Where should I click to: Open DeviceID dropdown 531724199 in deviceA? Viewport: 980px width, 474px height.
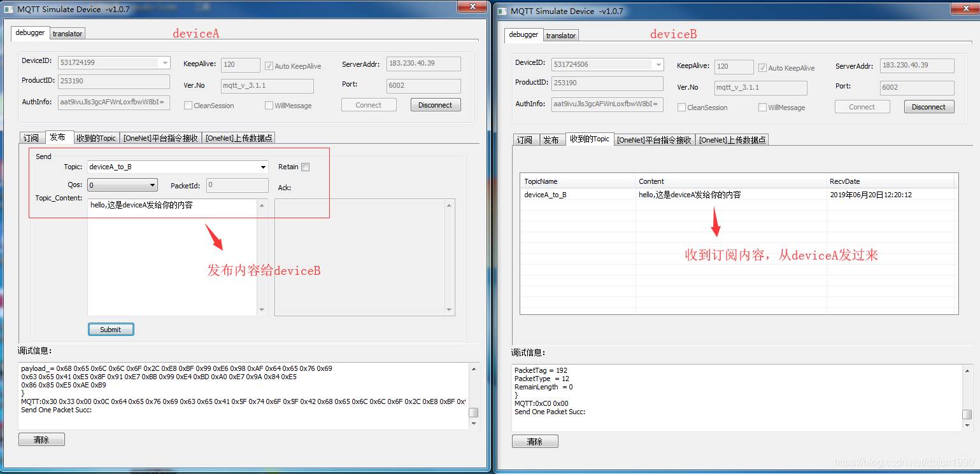pos(165,62)
